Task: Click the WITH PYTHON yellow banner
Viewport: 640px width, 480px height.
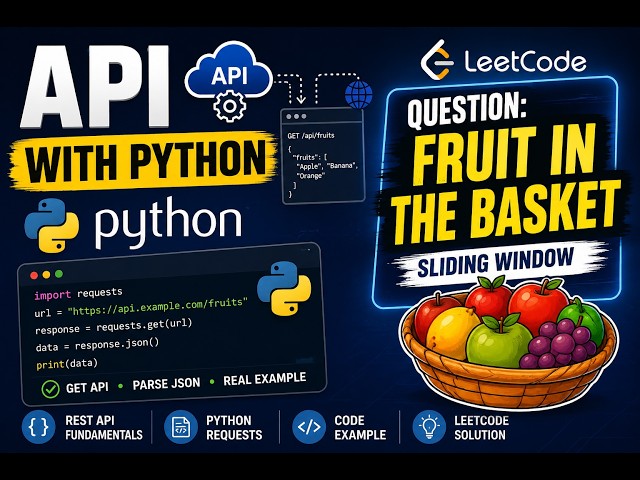Action: point(143,161)
